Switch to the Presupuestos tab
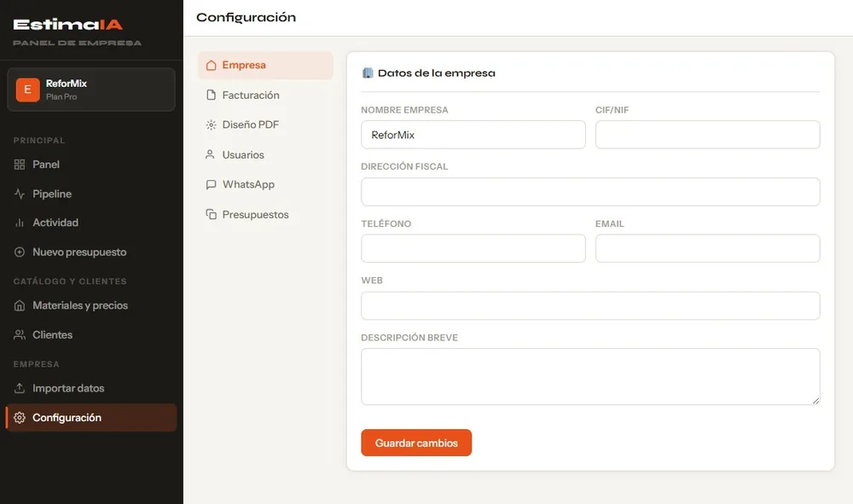Screen dimensions: 853x504 pos(265,214)
